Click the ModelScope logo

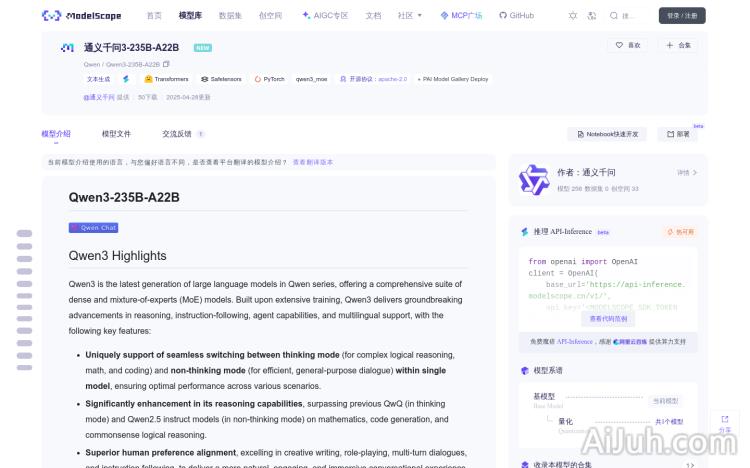tap(81, 16)
